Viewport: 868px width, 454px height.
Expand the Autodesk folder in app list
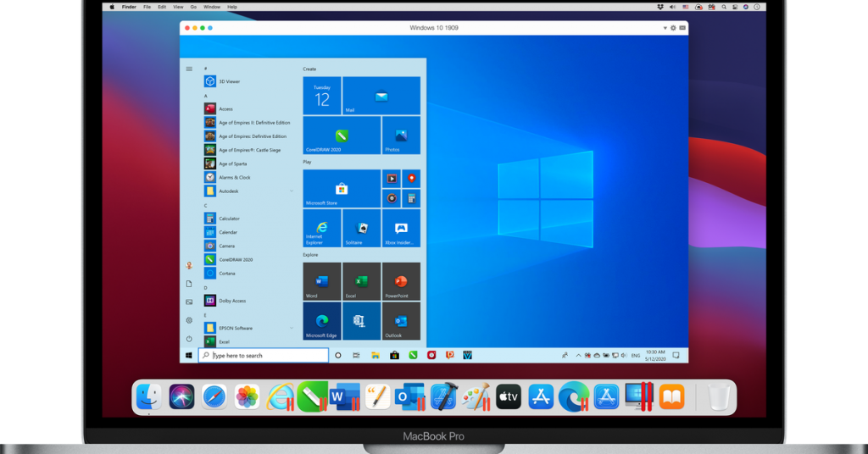click(292, 191)
